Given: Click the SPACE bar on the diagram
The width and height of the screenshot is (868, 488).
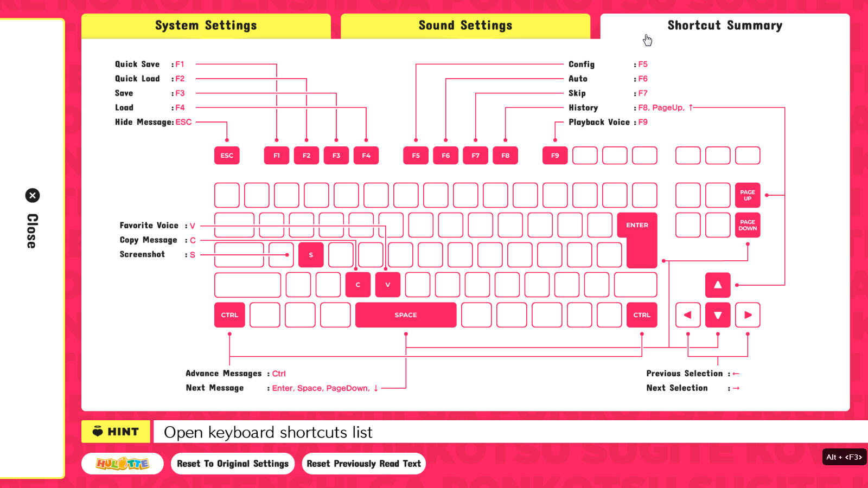Looking at the screenshot, I should tap(406, 315).
